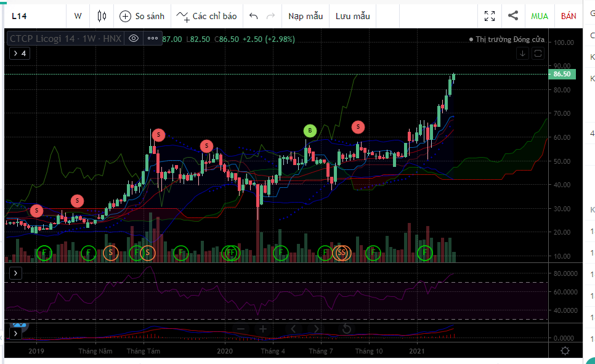
Task: Click the green MUA buy button
Action: pyautogui.click(x=539, y=16)
